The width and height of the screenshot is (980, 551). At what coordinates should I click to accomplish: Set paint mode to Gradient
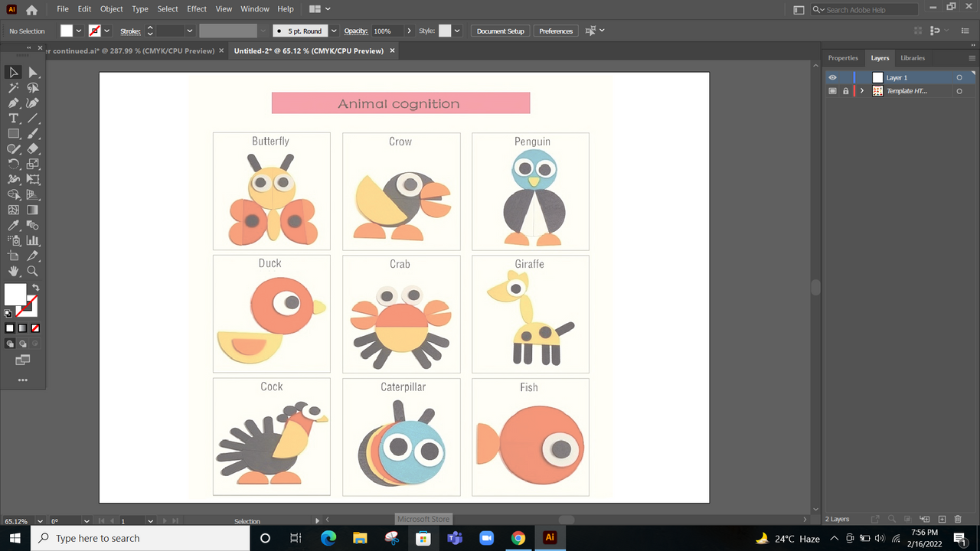click(22, 328)
